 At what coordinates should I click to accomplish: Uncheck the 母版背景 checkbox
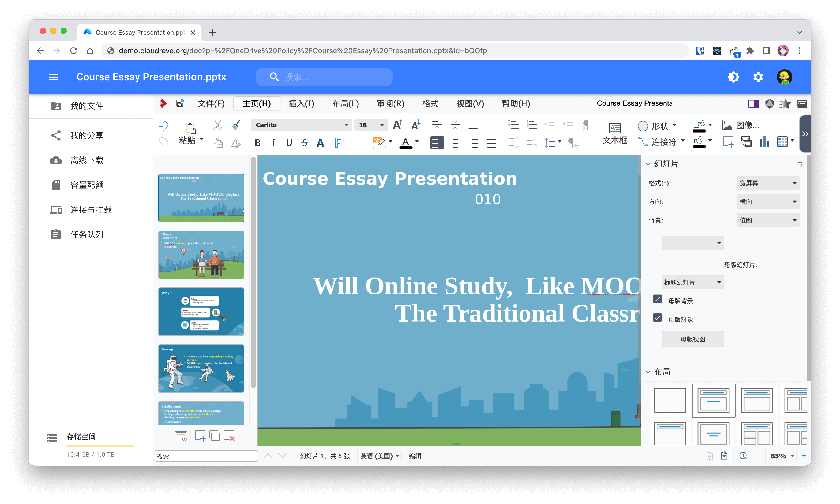tap(657, 300)
